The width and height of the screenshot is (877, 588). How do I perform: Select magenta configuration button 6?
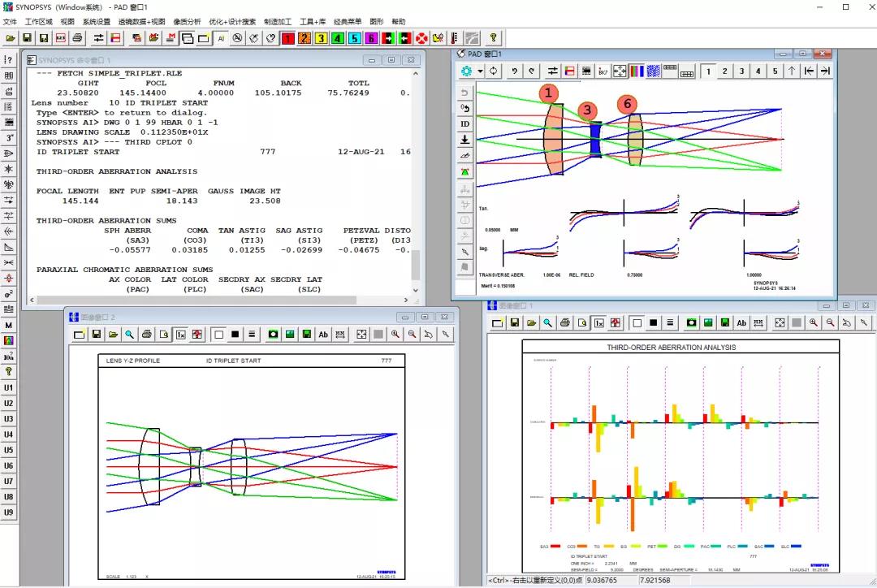[x=371, y=38]
